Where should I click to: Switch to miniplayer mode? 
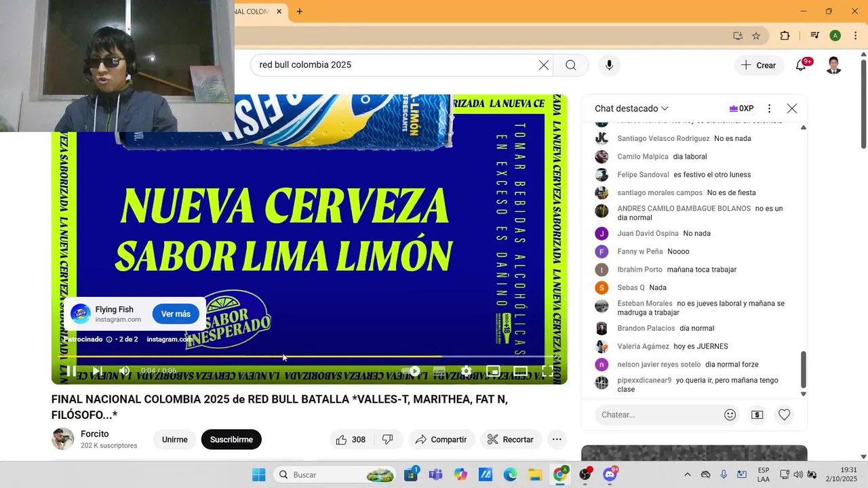[x=493, y=371]
